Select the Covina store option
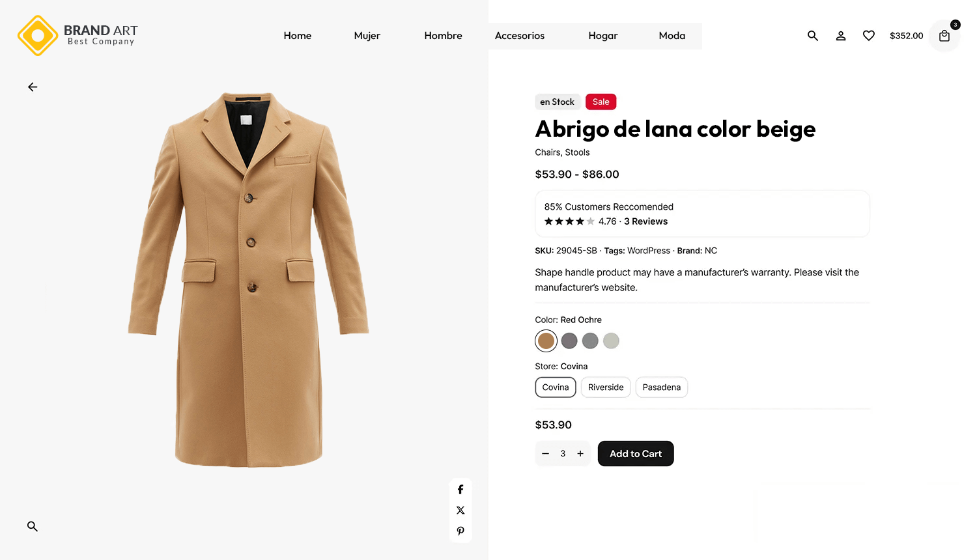 click(x=555, y=387)
